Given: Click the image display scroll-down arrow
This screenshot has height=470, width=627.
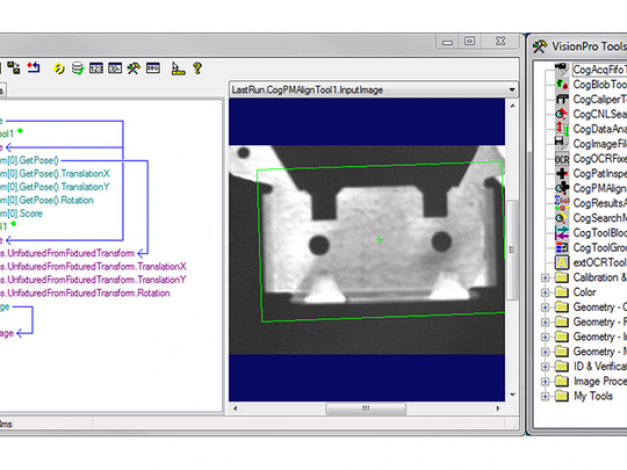Looking at the screenshot, I should [512, 395].
